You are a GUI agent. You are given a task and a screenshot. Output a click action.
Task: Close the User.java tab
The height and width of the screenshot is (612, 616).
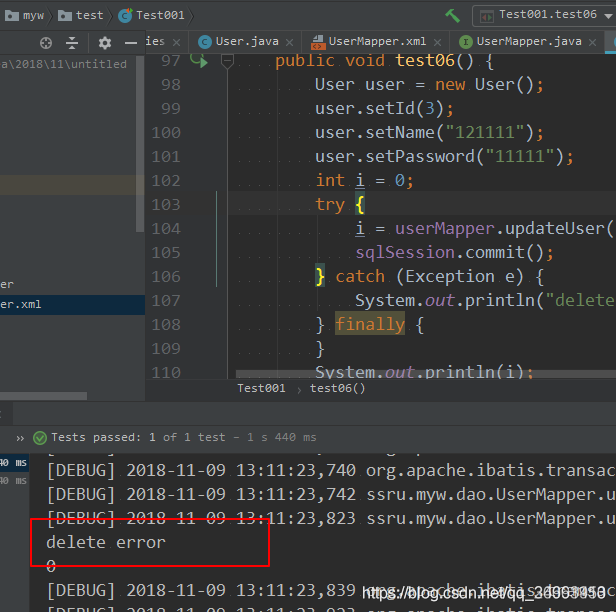tap(290, 42)
